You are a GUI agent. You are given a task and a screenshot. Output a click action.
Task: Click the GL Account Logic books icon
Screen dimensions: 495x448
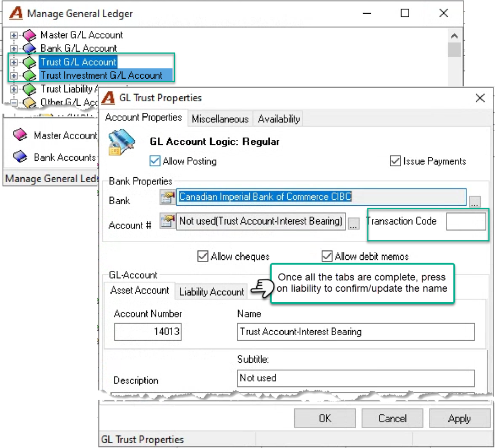(x=122, y=142)
